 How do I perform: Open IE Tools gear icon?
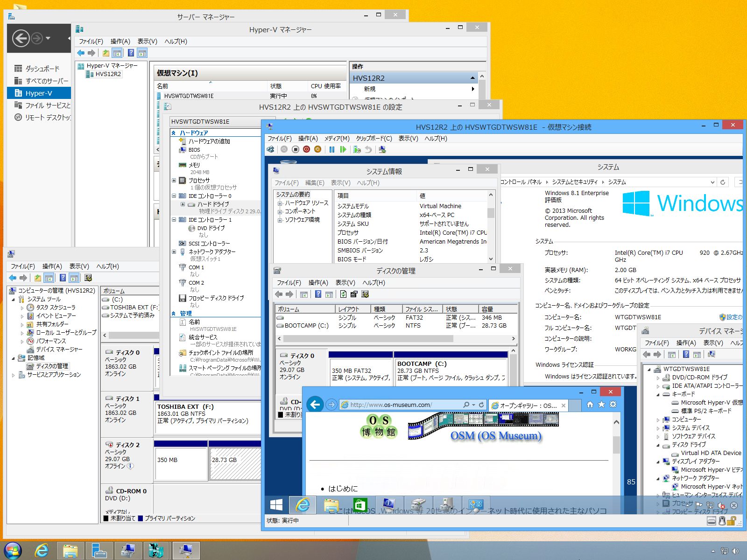tap(613, 405)
